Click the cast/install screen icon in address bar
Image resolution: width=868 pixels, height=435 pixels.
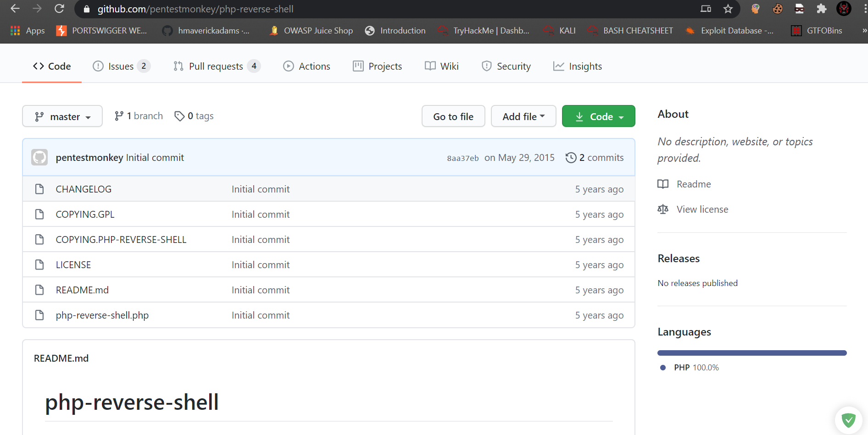[x=706, y=9]
